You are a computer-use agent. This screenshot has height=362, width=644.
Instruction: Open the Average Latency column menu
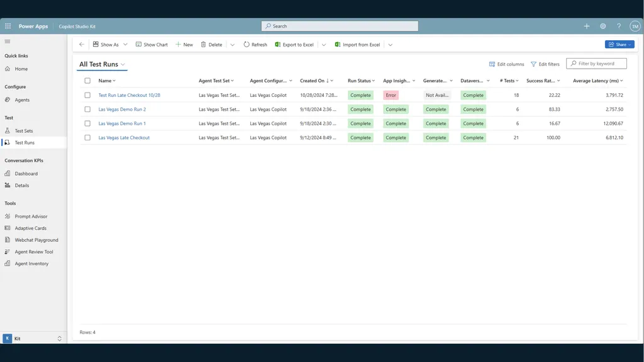[x=597, y=81]
